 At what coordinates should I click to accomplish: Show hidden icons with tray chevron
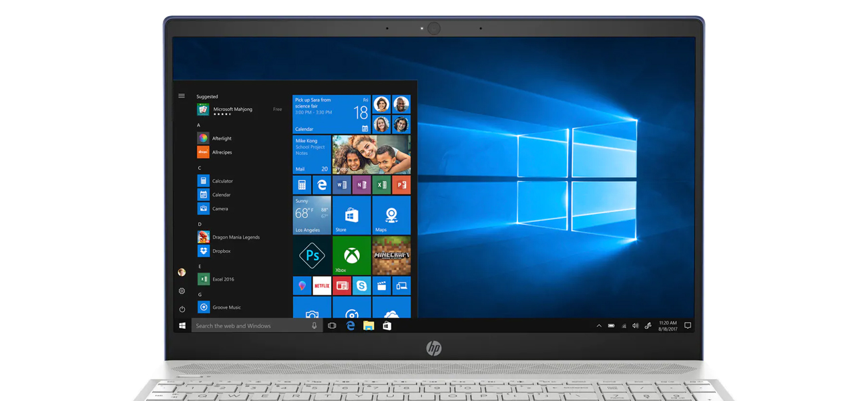tap(599, 326)
